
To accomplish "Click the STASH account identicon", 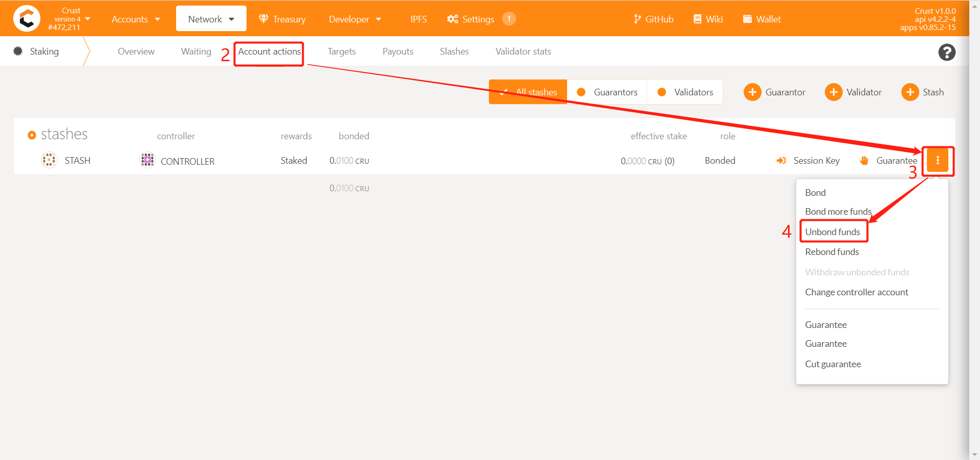I will [x=49, y=160].
